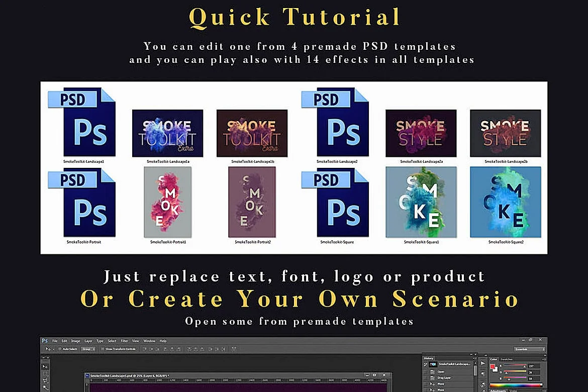Click the R value input field

[534, 366]
